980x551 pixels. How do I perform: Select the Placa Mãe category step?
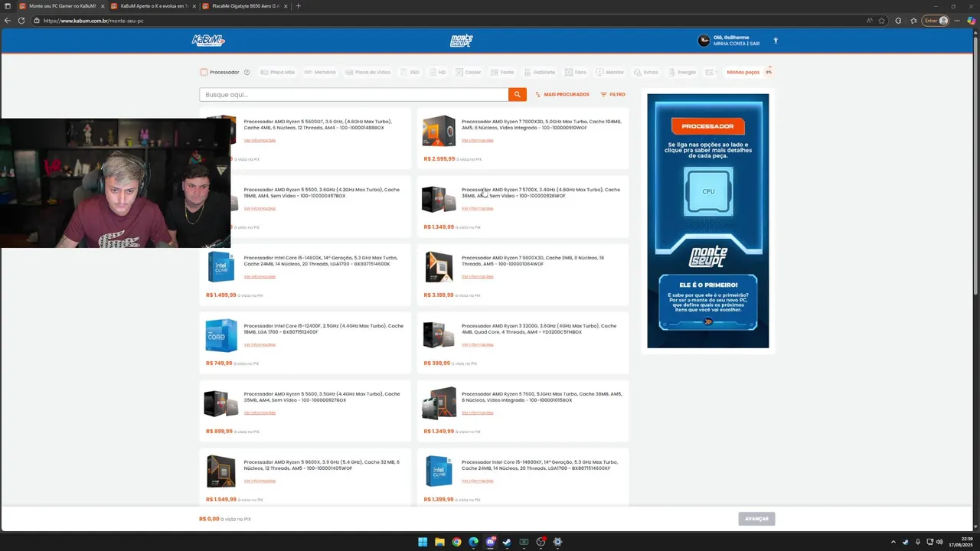click(x=277, y=72)
